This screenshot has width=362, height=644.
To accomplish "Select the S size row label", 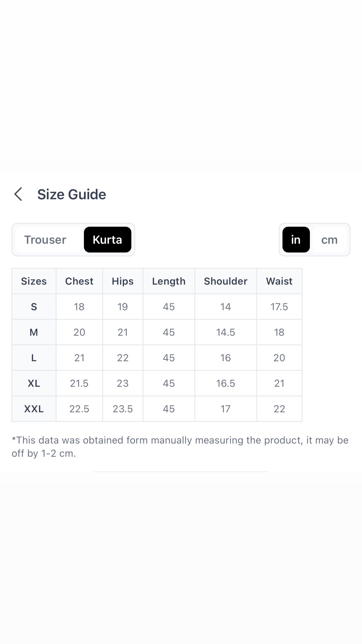I will click(x=34, y=307).
